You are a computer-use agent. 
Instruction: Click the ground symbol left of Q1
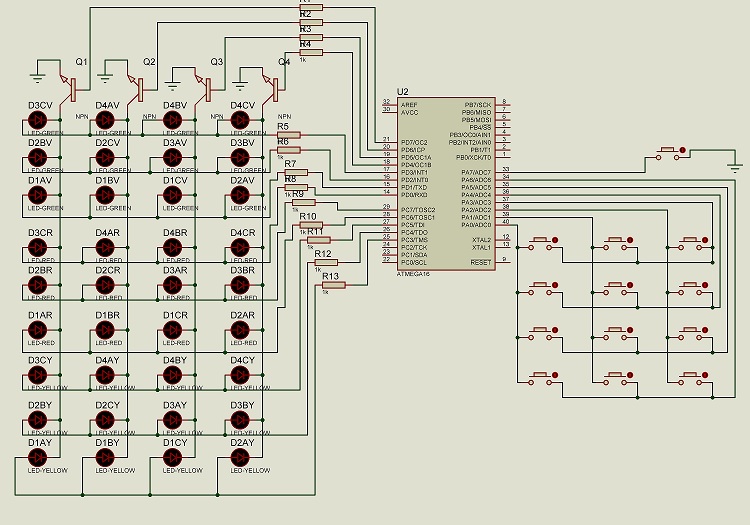point(37,78)
